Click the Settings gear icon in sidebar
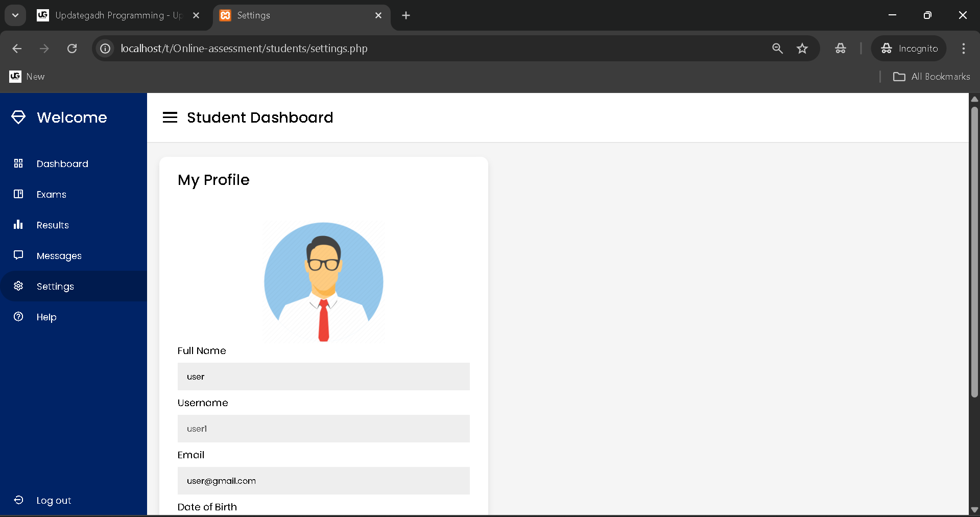 (x=18, y=286)
